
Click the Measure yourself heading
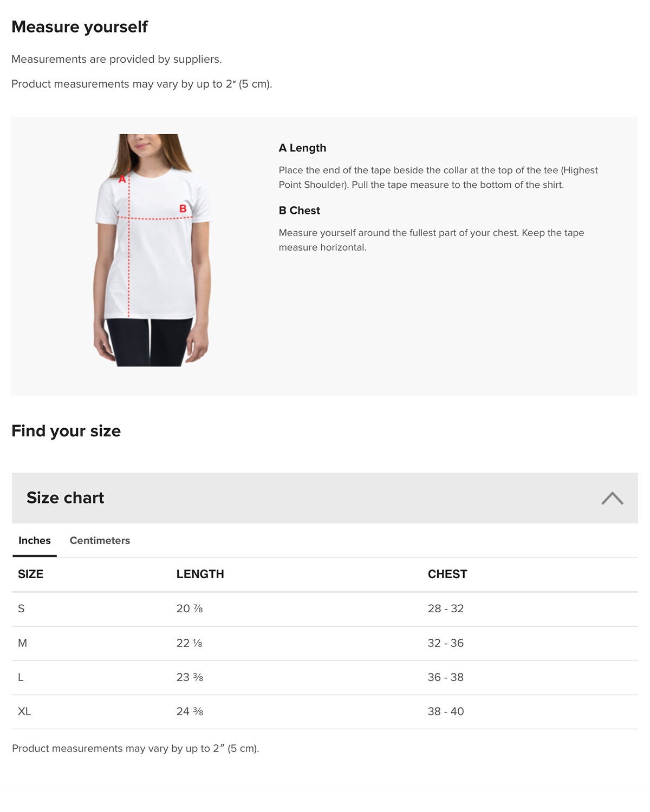pyautogui.click(x=80, y=27)
